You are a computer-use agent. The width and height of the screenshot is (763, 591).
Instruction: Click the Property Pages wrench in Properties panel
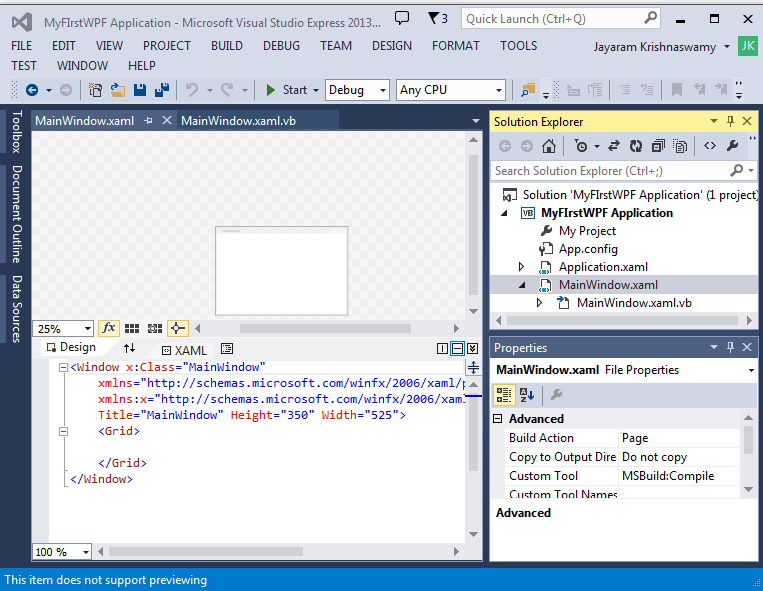point(556,394)
